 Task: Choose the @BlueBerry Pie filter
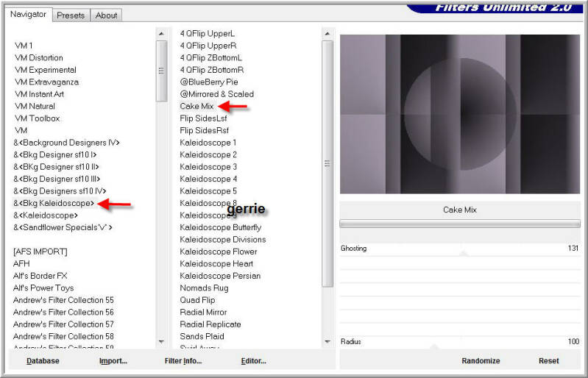point(209,82)
